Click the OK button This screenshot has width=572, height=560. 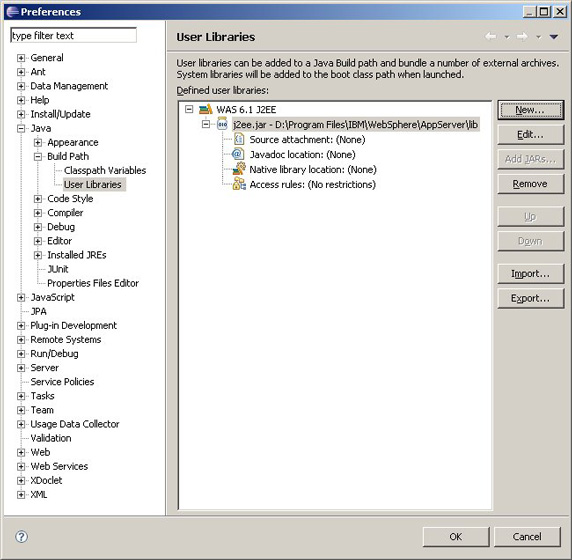pos(456,536)
